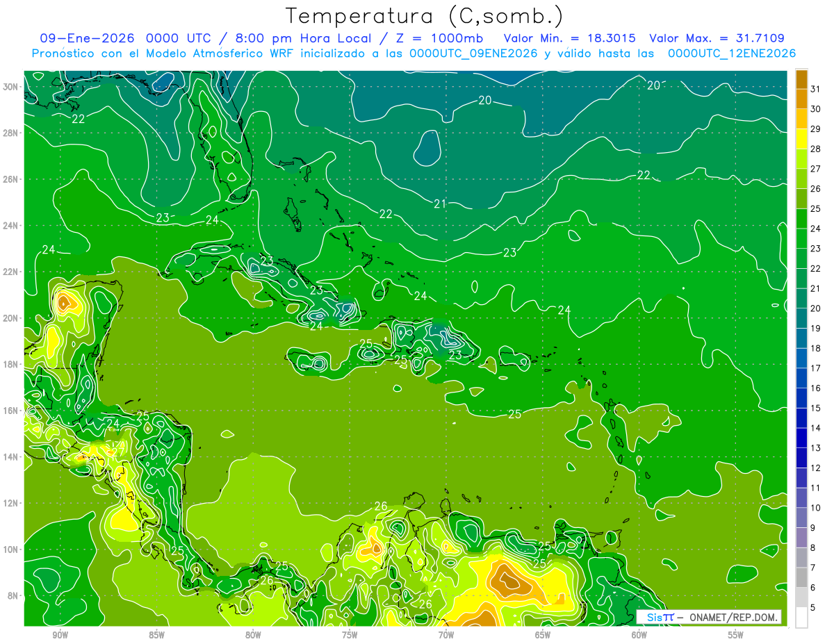Click the latitude axis label 14N

11,457
